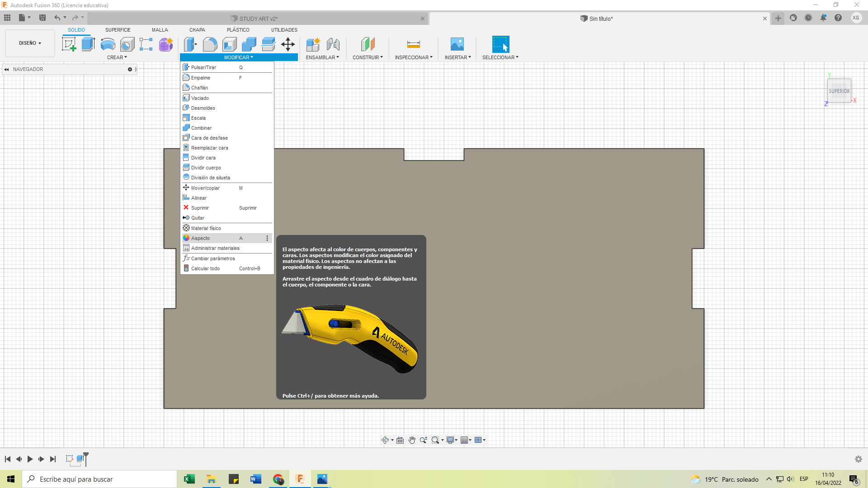Click the Undo arrow

point(57,18)
